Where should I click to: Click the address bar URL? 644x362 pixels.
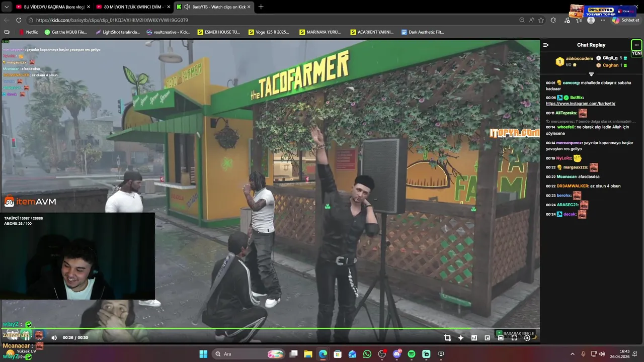click(112, 20)
